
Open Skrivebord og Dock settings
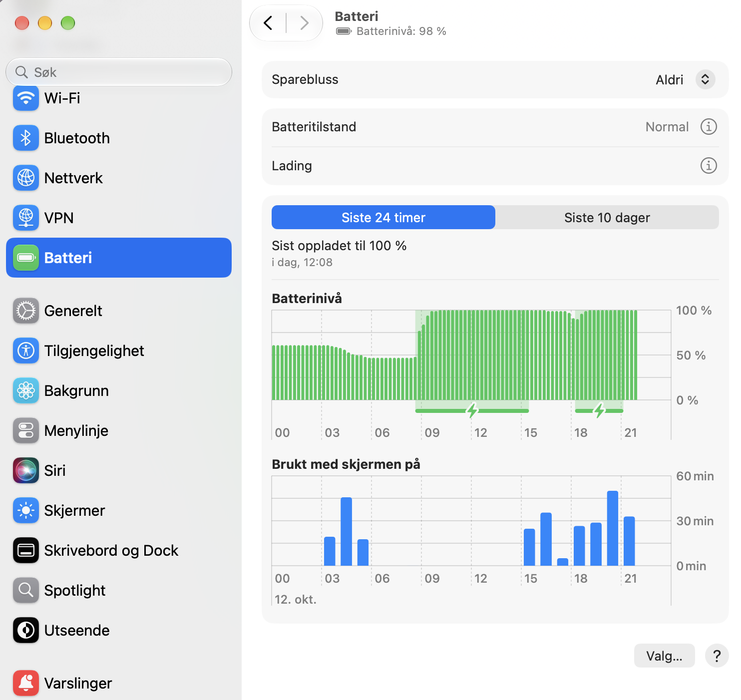tap(119, 550)
